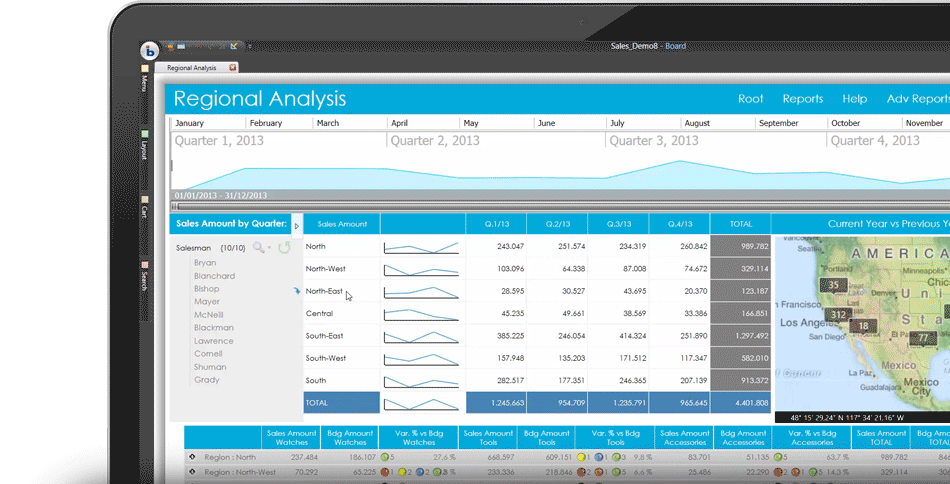Click the Salesman magnifier search icon
This screenshot has height=484, width=950.
259,247
